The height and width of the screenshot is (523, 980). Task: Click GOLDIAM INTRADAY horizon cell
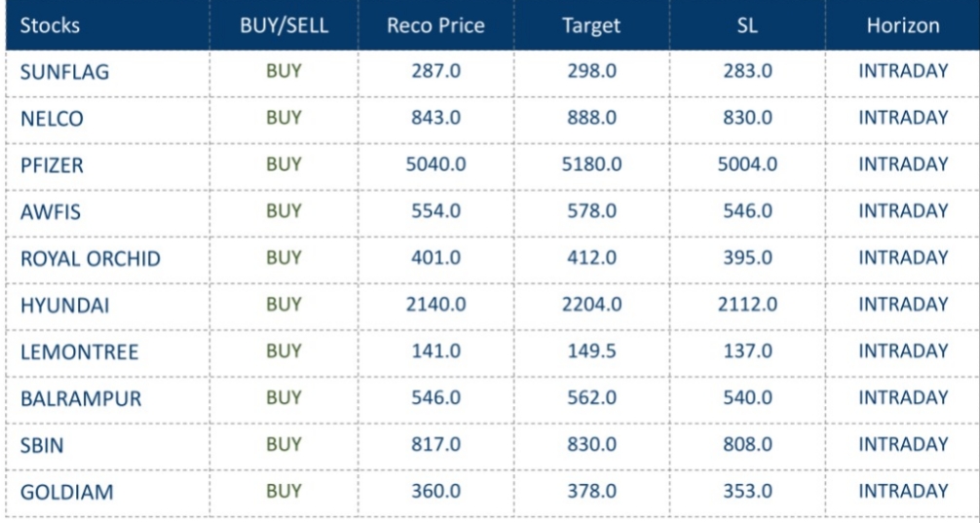click(x=903, y=492)
